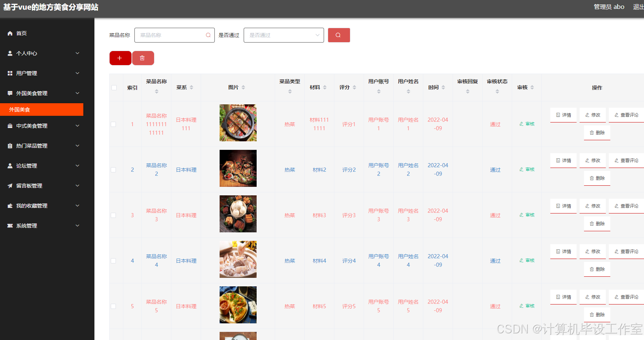Open the 是否通过 dropdown
Image resolution: width=644 pixels, height=340 pixels.
(284, 35)
